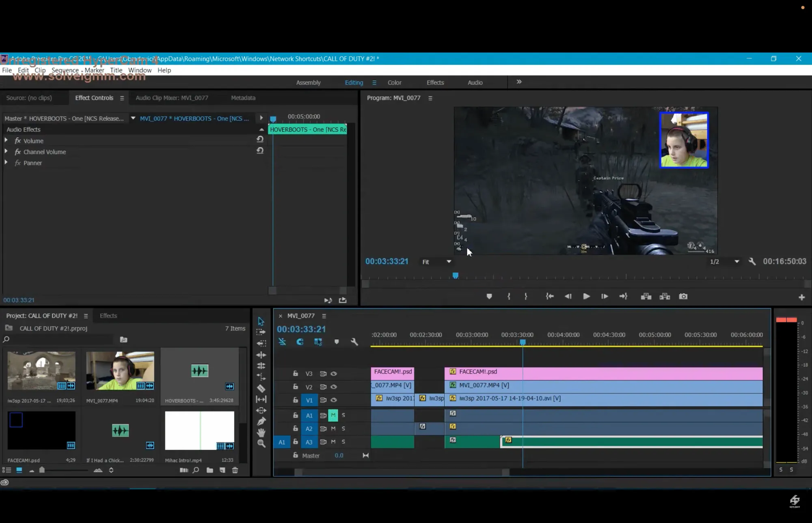The image size is (812, 523).
Task: Select the Slip tool
Action: tap(261, 399)
